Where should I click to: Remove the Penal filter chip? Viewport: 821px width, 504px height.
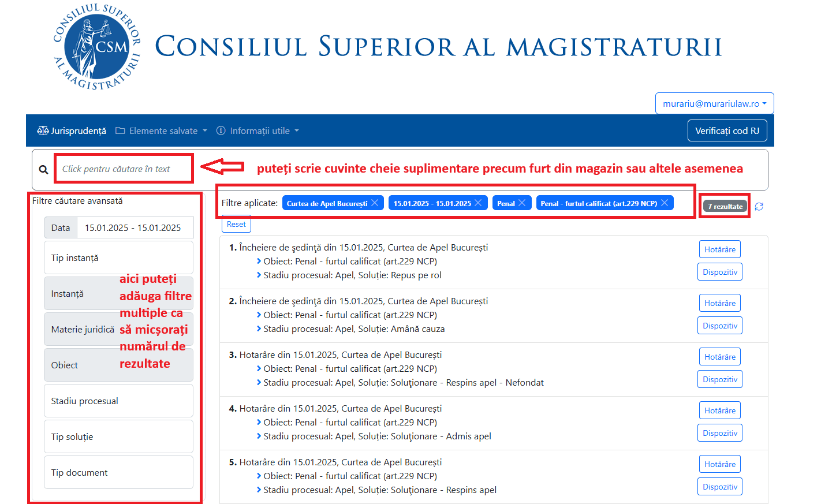pos(523,203)
